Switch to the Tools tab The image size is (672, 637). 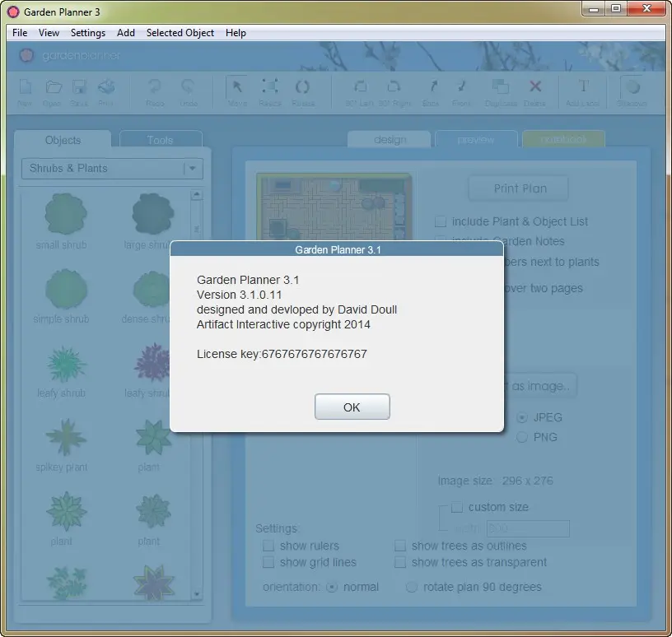[x=161, y=140]
